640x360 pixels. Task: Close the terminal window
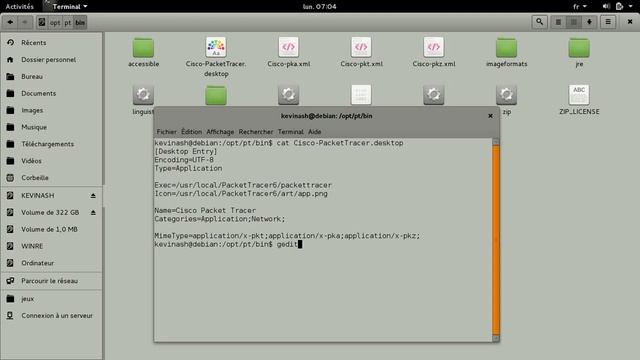pyautogui.click(x=490, y=116)
